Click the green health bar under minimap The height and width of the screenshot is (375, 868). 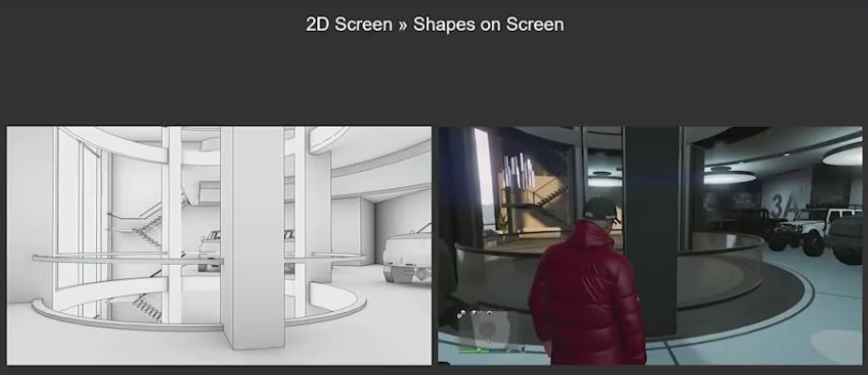click(474, 351)
